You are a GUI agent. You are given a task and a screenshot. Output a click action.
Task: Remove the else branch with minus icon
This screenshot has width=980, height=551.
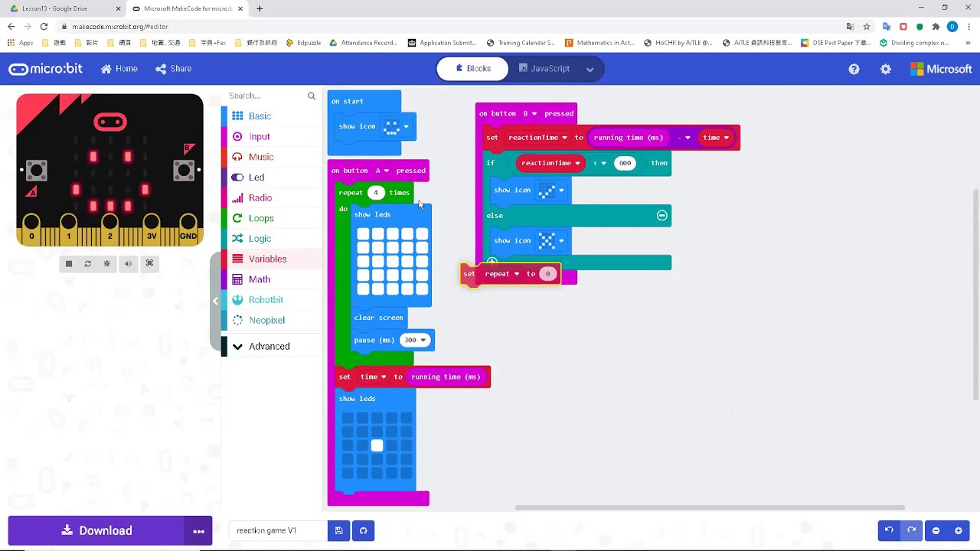pos(662,216)
